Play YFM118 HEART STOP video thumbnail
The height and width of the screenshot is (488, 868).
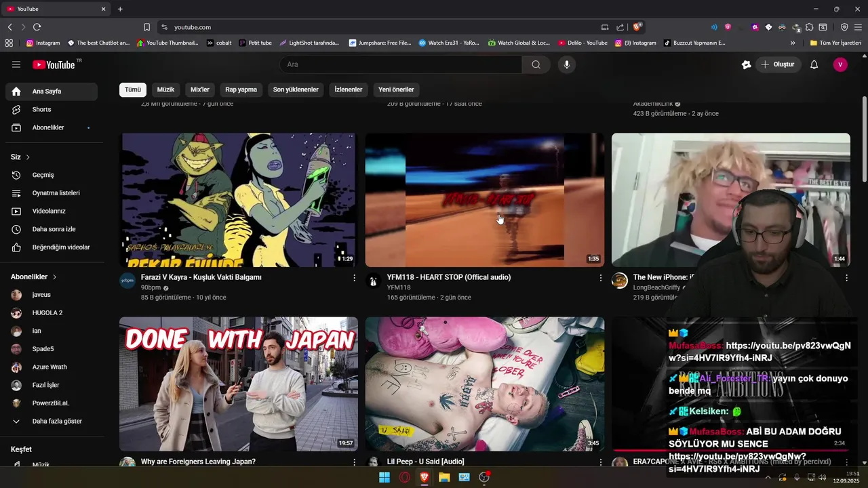[485, 200]
